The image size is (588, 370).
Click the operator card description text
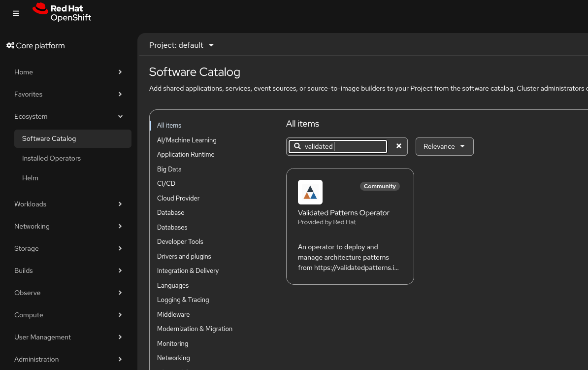pos(348,258)
